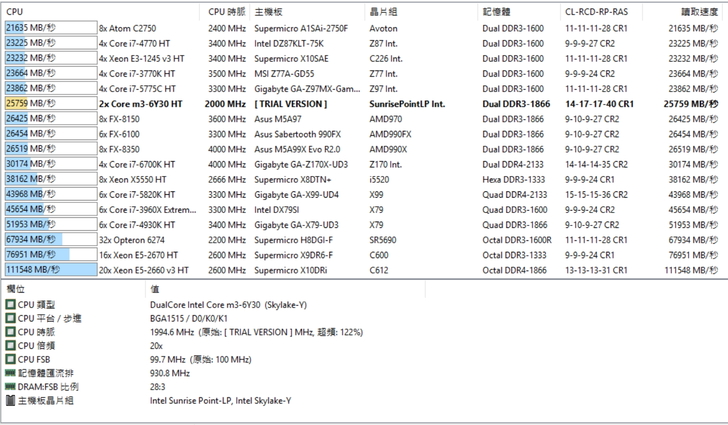Click the CPU 類型 chip icon
Viewport: 728px width, 425px height.
point(10,303)
